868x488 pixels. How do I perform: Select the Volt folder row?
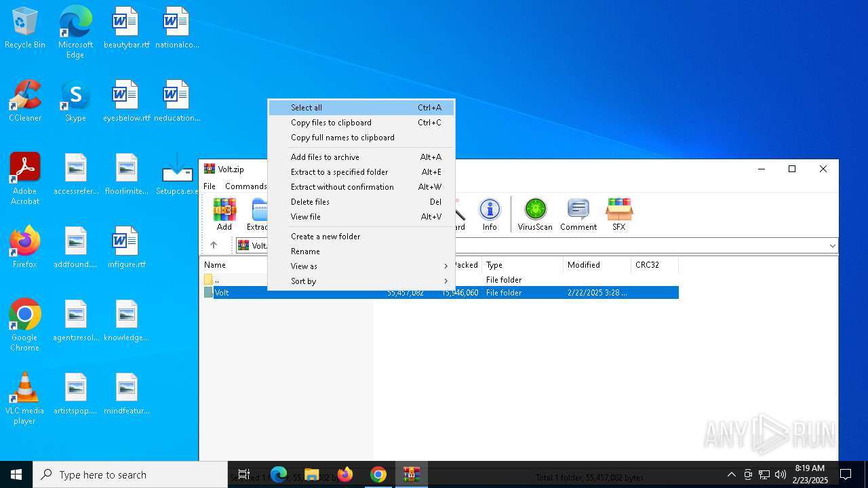pyautogui.click(x=439, y=293)
